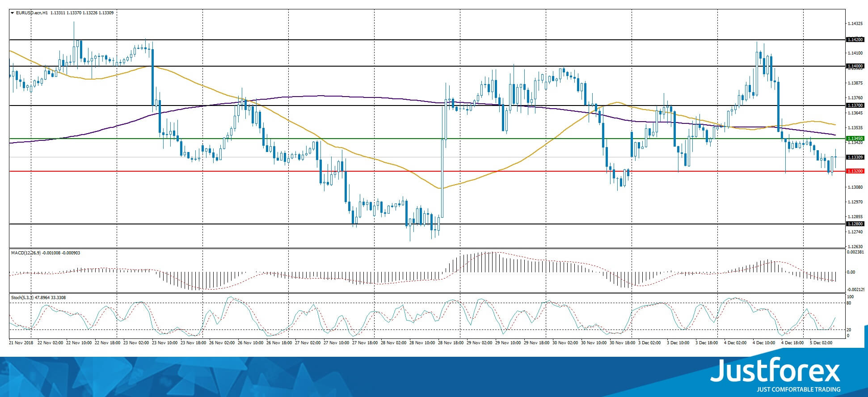The image size is (868, 397).
Task: Click the 3 Dec 10:00 time label
Action: (x=679, y=343)
